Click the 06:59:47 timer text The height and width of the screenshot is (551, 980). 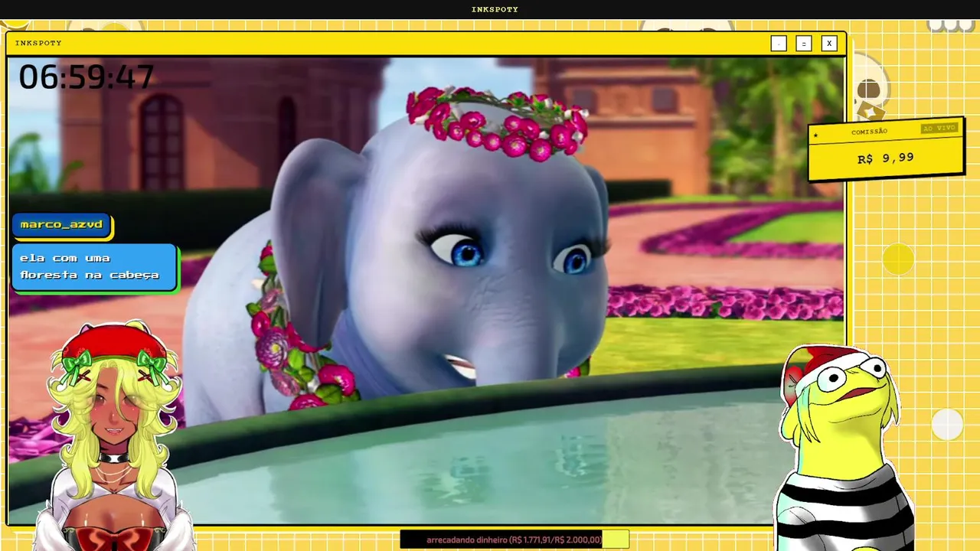click(86, 77)
